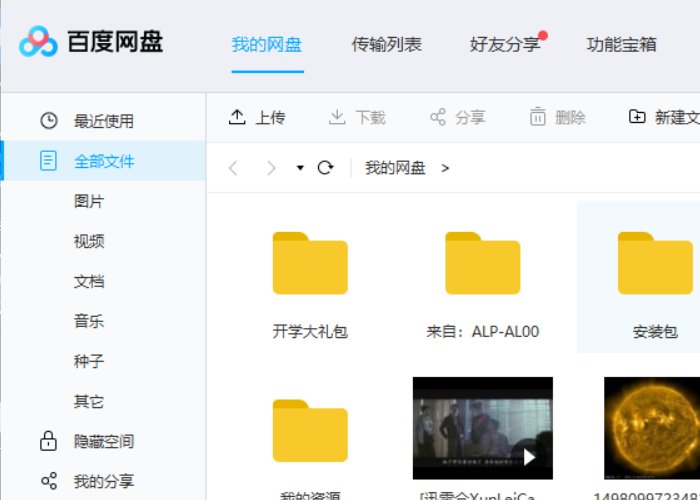Switch to 我的网盘 tab

(x=267, y=45)
